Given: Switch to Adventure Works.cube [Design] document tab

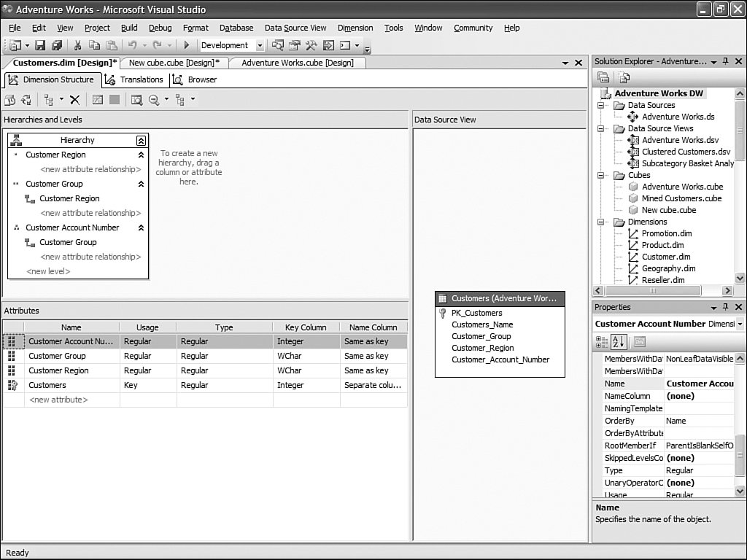Looking at the screenshot, I should [298, 63].
